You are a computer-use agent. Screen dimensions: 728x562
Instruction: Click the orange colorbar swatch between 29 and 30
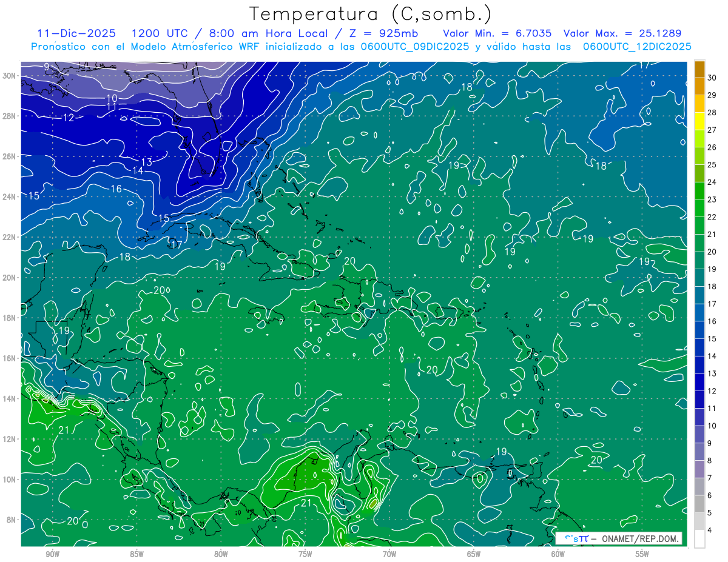click(x=699, y=87)
